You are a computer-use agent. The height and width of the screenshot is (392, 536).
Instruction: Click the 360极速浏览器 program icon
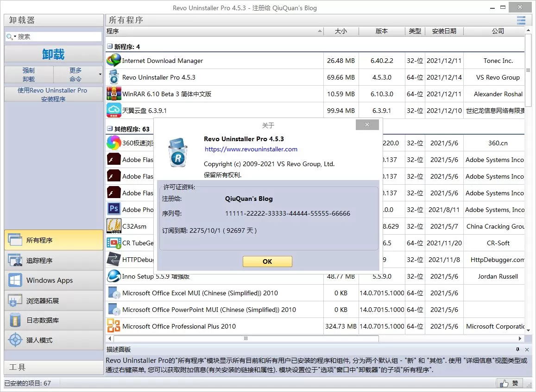(114, 143)
